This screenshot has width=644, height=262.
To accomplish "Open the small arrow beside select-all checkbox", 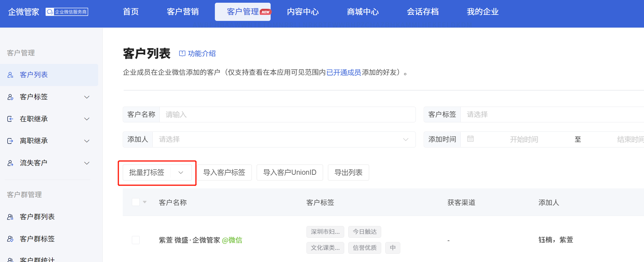I will 145,202.
